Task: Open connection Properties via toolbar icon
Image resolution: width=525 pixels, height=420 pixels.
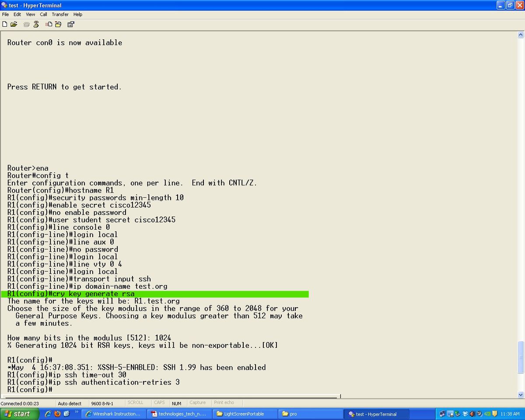Action: pos(70,24)
